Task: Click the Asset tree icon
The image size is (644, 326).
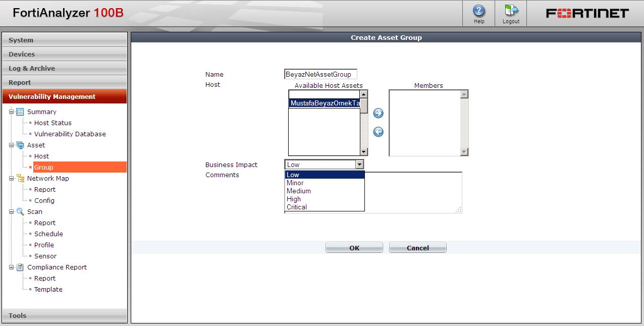Action: click(20, 145)
